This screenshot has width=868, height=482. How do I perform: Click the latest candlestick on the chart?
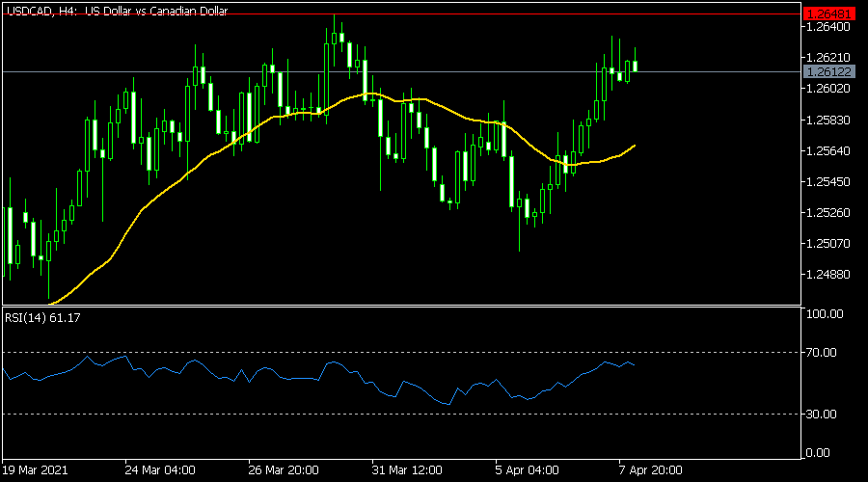[x=635, y=66]
